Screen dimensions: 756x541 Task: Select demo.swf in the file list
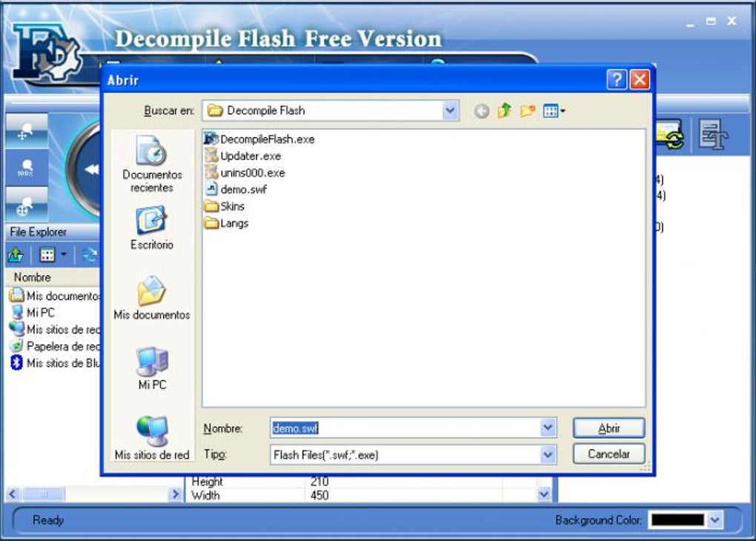coord(236,190)
